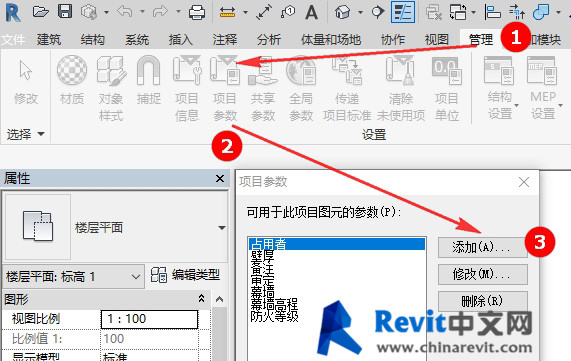Open Project Information (项目信息)
571x361 pixels.
(x=187, y=88)
